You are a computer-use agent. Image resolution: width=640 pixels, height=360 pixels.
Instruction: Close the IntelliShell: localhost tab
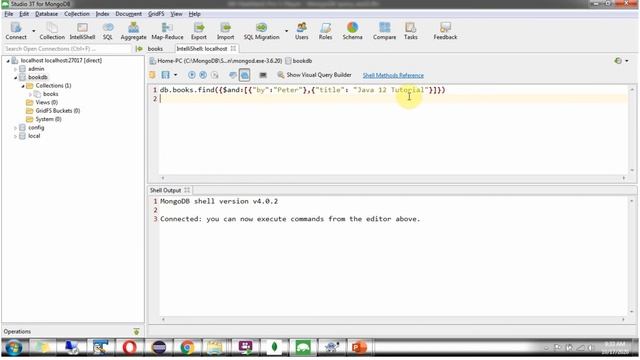coord(233,49)
